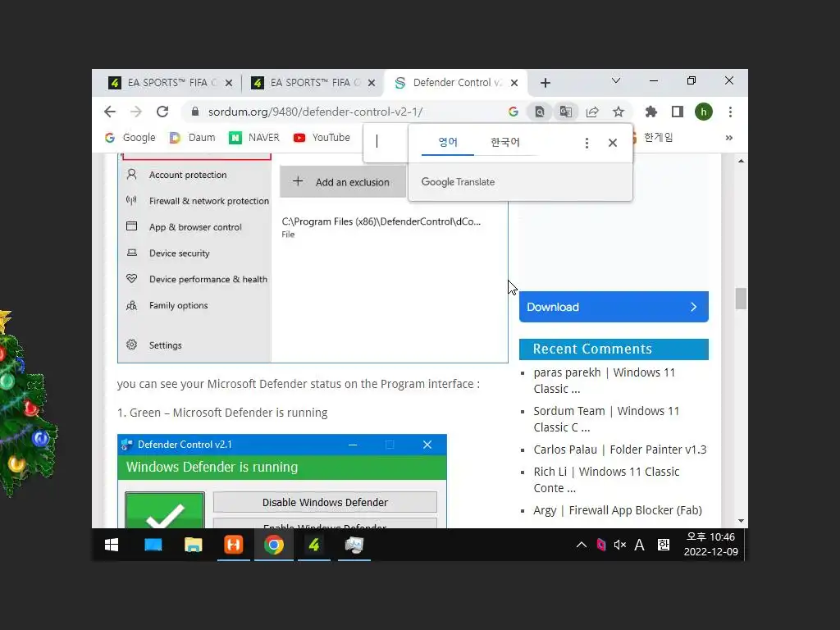Open the blue desktop app in taskbar
This screenshot has height=630, width=840.
pyautogui.click(x=153, y=545)
